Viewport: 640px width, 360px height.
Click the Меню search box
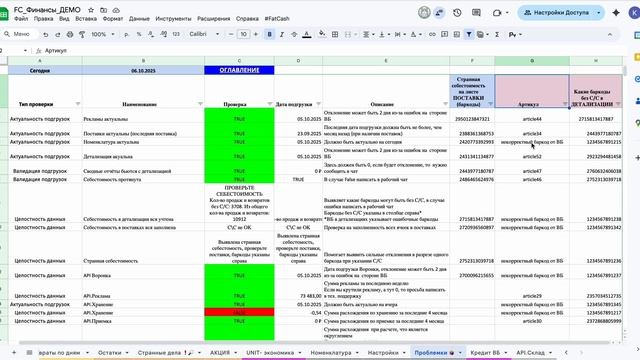pos(20,34)
